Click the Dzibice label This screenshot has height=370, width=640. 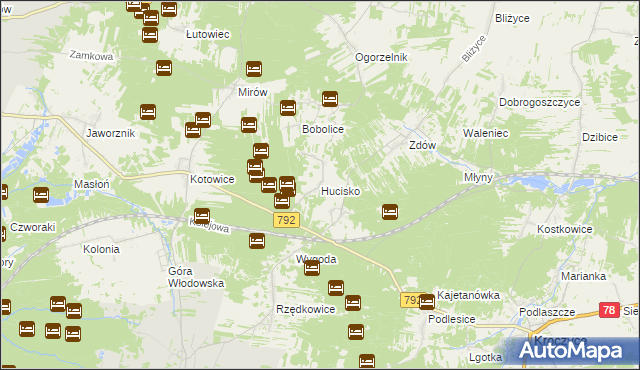pyautogui.click(x=600, y=137)
